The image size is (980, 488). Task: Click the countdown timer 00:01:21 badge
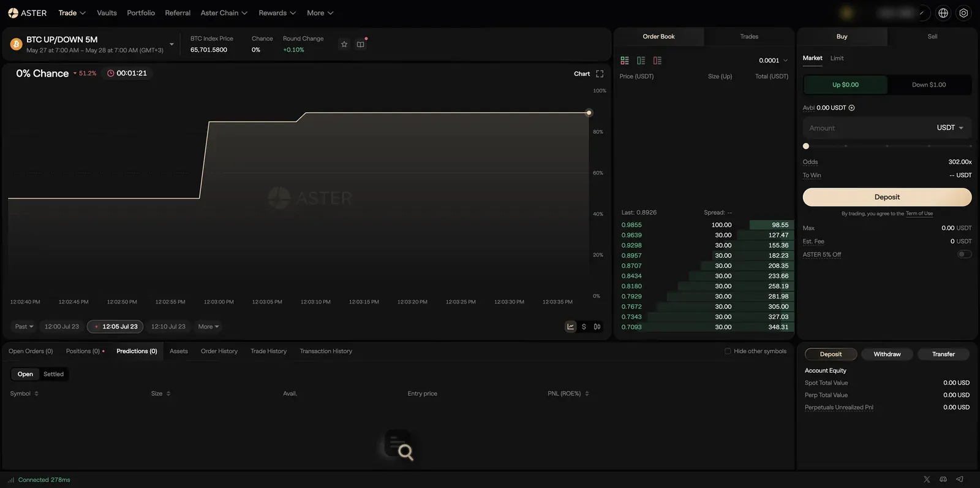(x=127, y=73)
